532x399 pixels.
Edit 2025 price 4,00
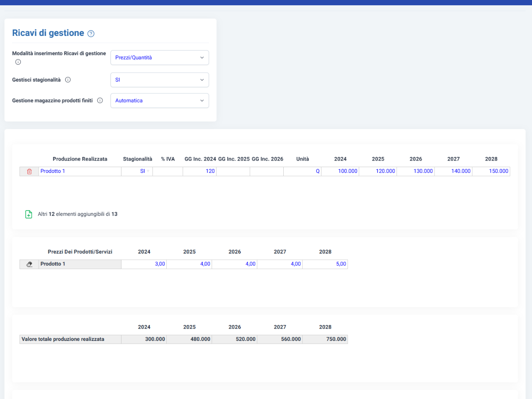click(x=189, y=264)
